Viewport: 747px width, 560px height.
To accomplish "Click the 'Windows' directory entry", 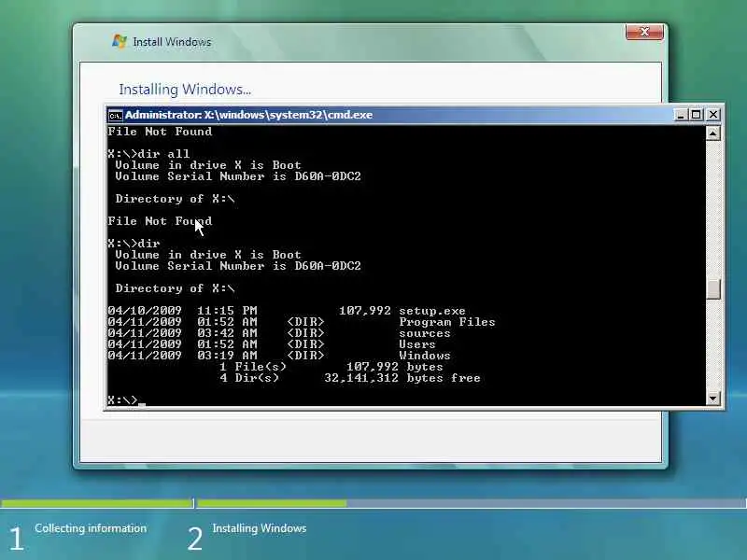I will pos(425,356).
